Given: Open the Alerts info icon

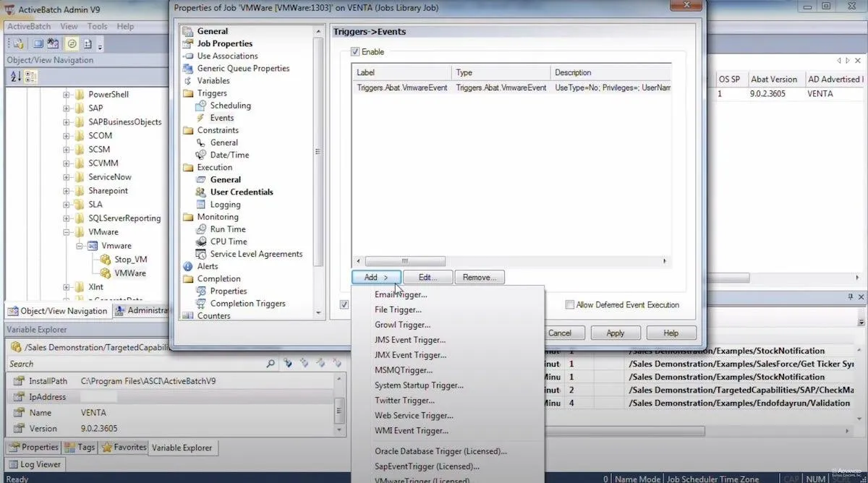Looking at the screenshot, I should click(189, 267).
